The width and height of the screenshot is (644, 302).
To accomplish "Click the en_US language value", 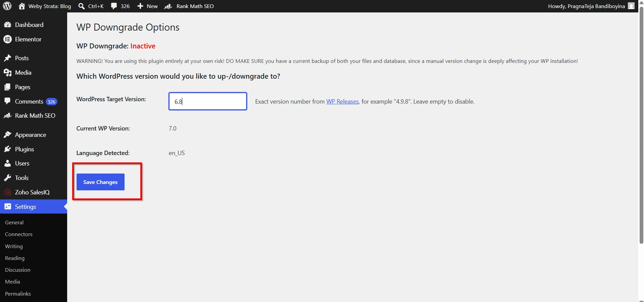I will coord(177,153).
